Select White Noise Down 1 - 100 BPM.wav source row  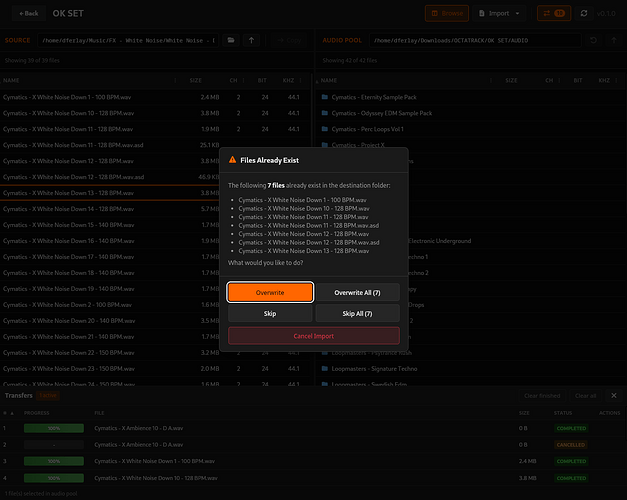click(x=155, y=97)
